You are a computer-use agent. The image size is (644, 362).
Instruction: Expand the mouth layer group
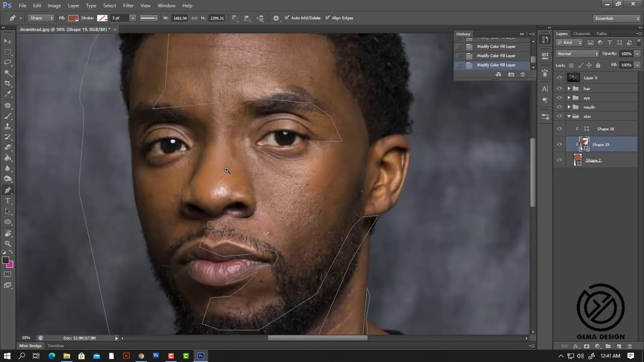(569, 107)
